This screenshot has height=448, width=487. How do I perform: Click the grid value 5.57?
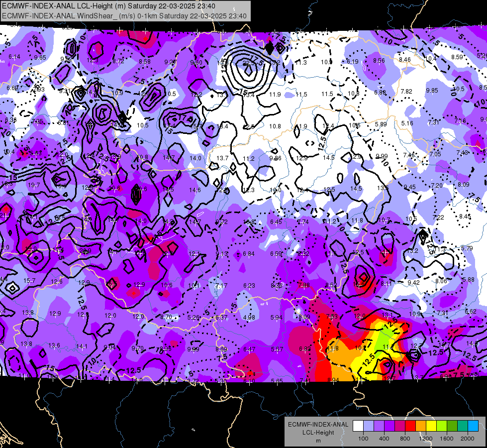pyautogui.click(x=277, y=349)
